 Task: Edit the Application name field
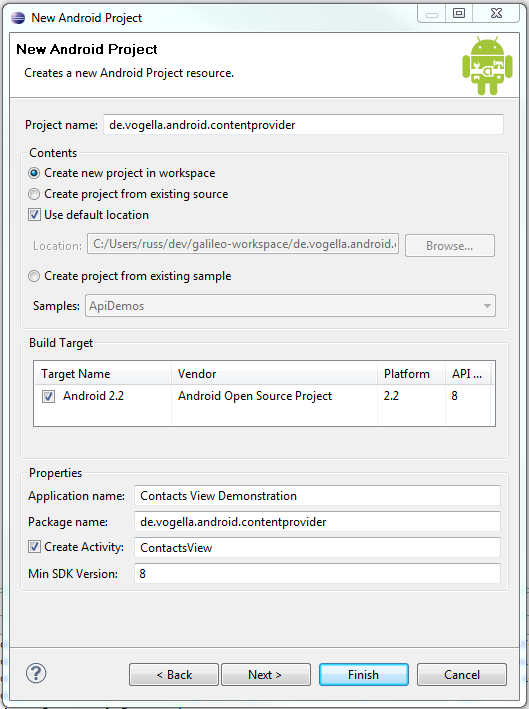[317, 496]
